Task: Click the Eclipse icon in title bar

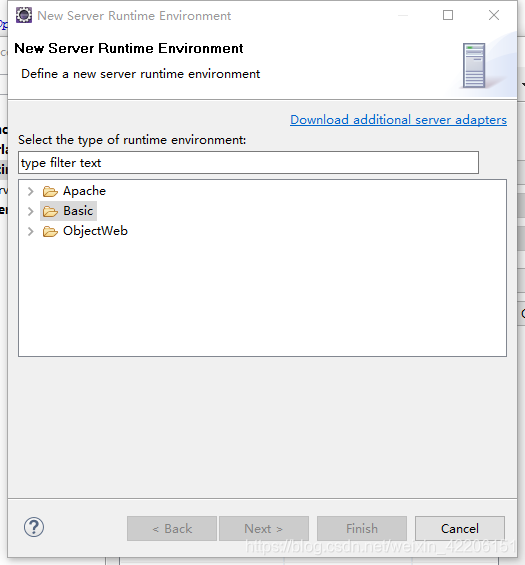Action: 24,15
